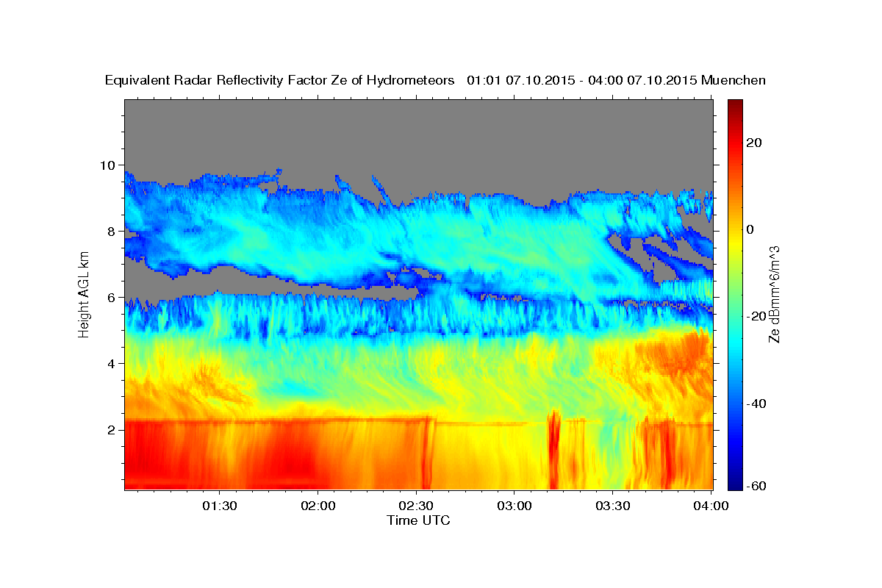
Task: Click the 'Time UTC' axis label
Action: click(x=419, y=520)
